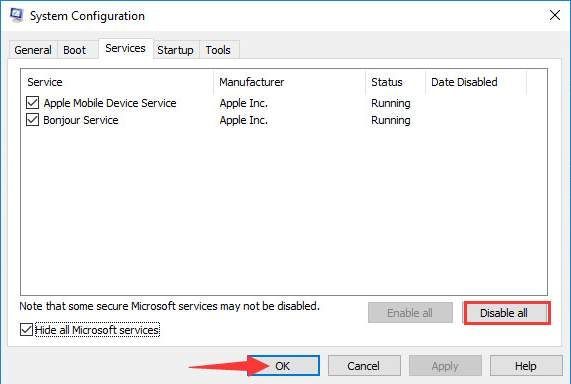571x384 pixels.
Task: Open the Tools tab
Action: [x=218, y=50]
